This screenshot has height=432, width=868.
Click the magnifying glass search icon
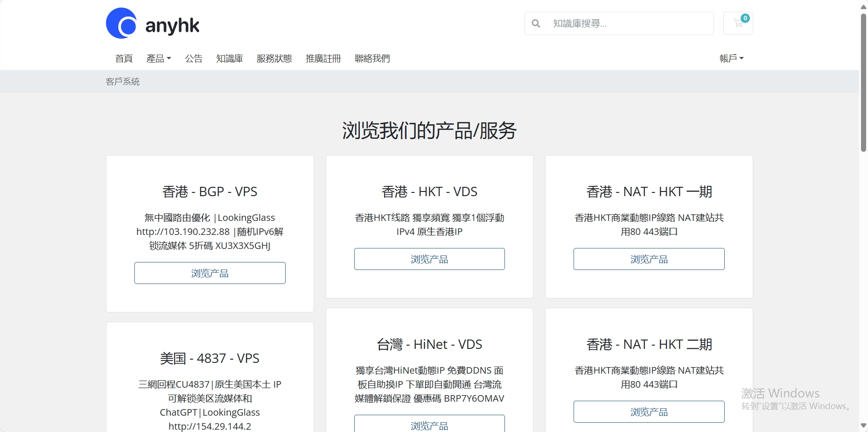(x=536, y=23)
